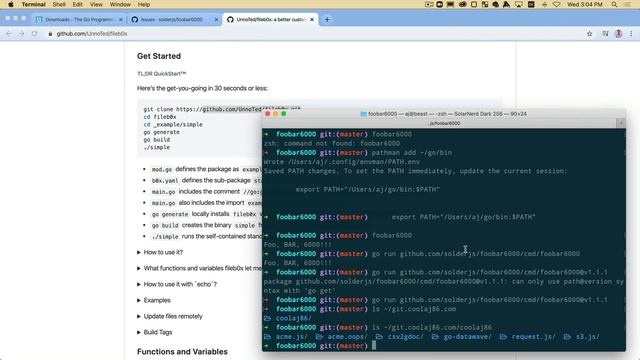
Task: Click 'pathman add ~/go/bin' command in terminal
Action: (x=411, y=153)
